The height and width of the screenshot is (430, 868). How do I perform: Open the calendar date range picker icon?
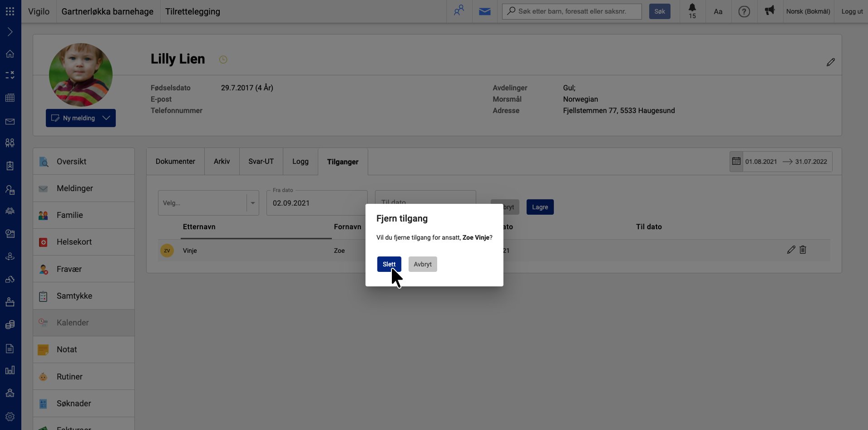click(x=736, y=161)
